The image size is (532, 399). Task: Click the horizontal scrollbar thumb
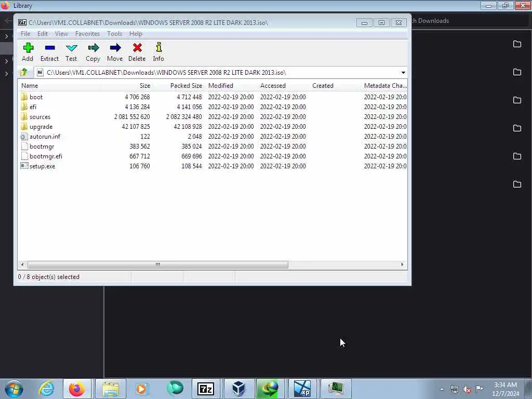(x=158, y=264)
